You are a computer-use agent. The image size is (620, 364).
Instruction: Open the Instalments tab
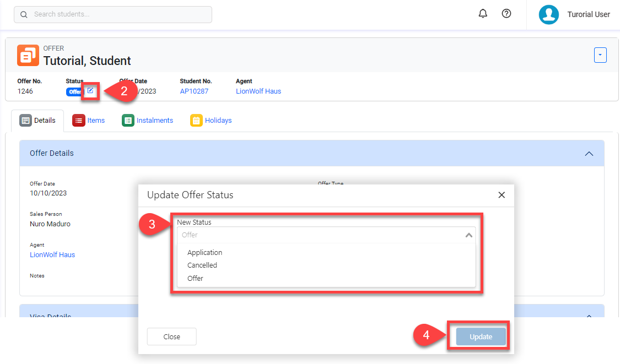[x=148, y=121]
